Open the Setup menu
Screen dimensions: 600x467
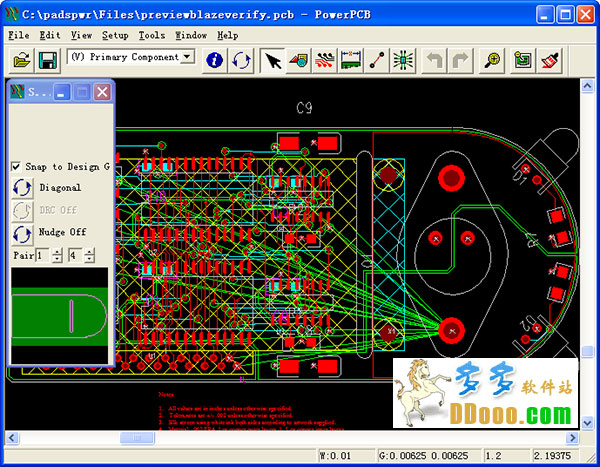coord(115,35)
